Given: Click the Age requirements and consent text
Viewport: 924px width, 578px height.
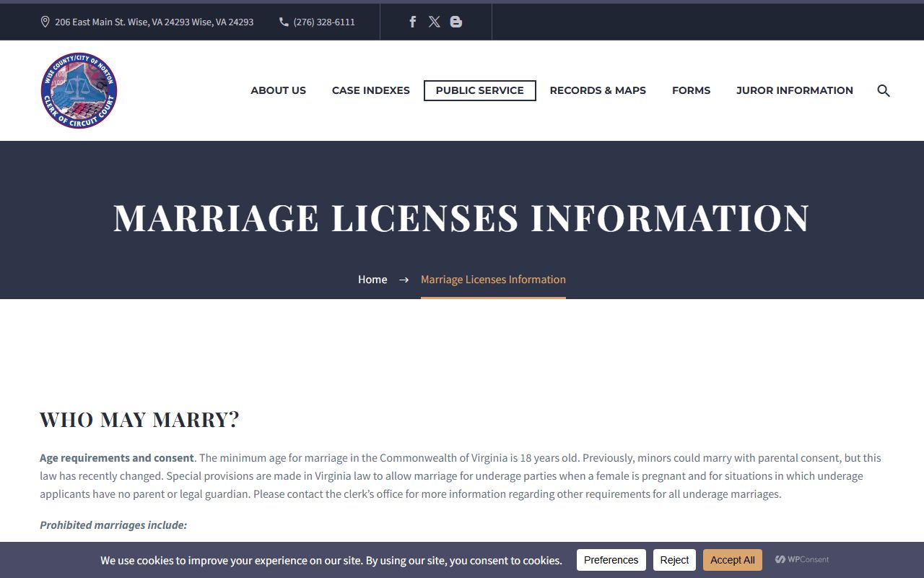Looking at the screenshot, I should coord(117,457).
